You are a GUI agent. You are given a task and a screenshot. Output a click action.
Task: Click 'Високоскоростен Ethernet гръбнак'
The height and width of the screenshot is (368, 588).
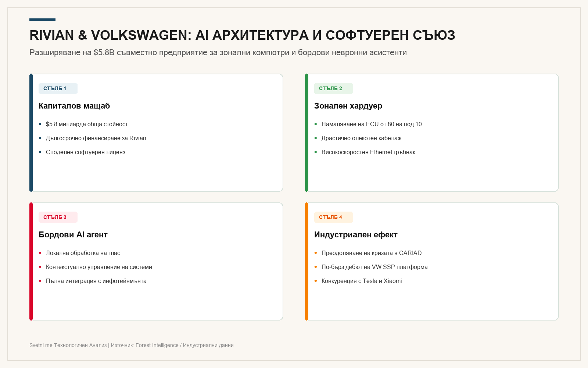368,152
